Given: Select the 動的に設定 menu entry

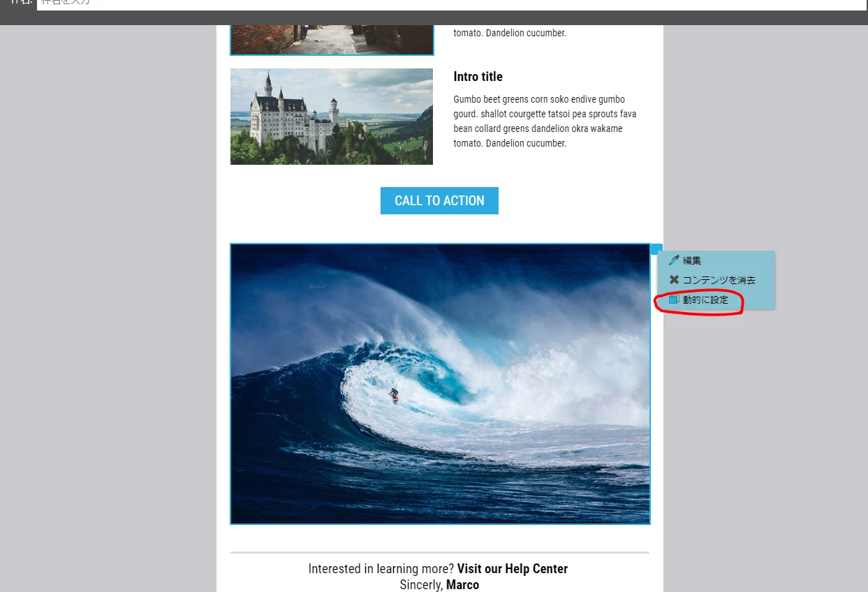Looking at the screenshot, I should coord(705,299).
